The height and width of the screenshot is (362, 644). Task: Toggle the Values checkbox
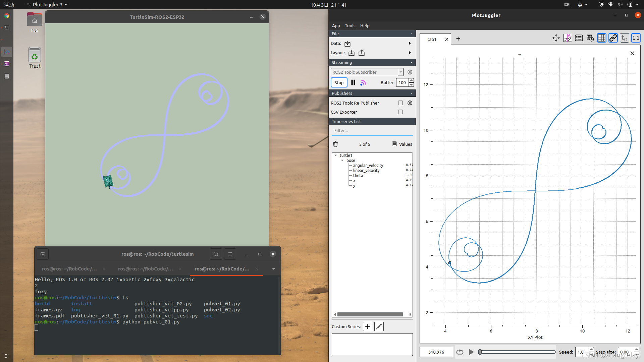tap(394, 144)
